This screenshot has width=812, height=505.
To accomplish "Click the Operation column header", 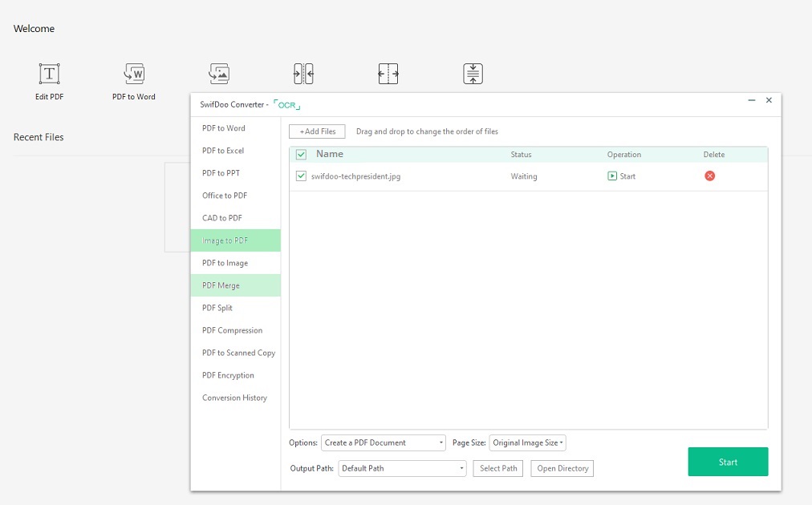I will point(624,154).
